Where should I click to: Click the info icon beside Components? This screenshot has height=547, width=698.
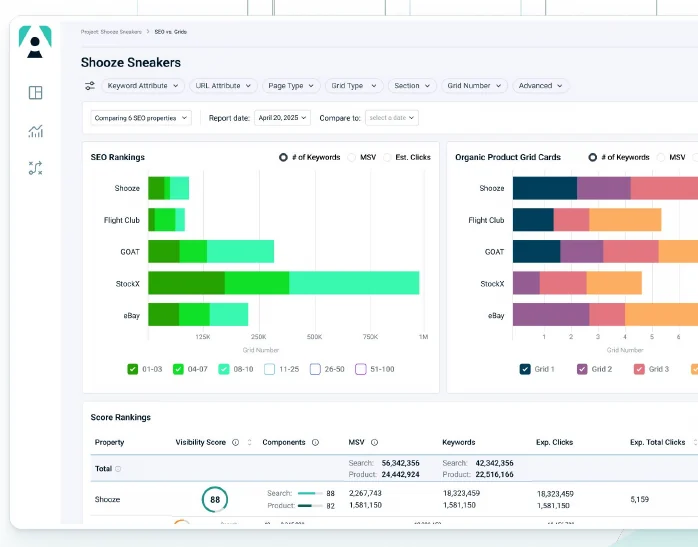[x=315, y=442]
